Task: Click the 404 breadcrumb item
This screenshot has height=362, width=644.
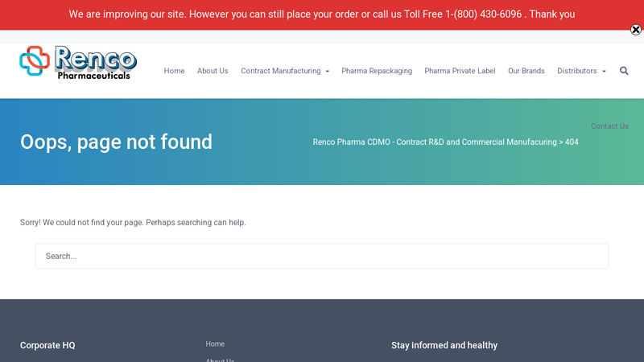Action: coord(572,142)
